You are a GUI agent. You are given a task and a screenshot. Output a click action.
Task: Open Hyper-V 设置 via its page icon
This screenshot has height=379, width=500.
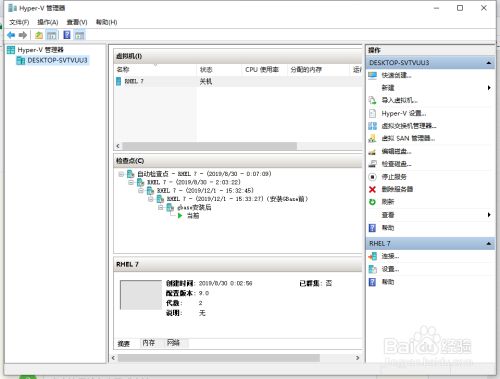372,113
